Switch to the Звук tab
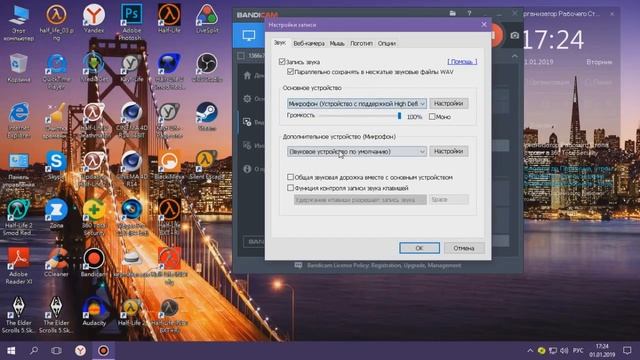This screenshot has width=640, height=360. (x=280, y=43)
